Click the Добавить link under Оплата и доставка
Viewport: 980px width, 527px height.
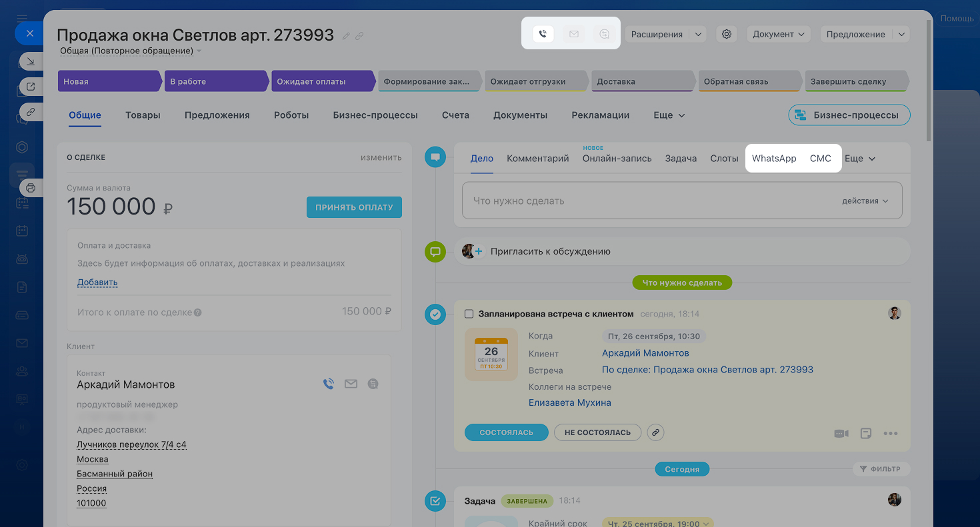click(97, 282)
